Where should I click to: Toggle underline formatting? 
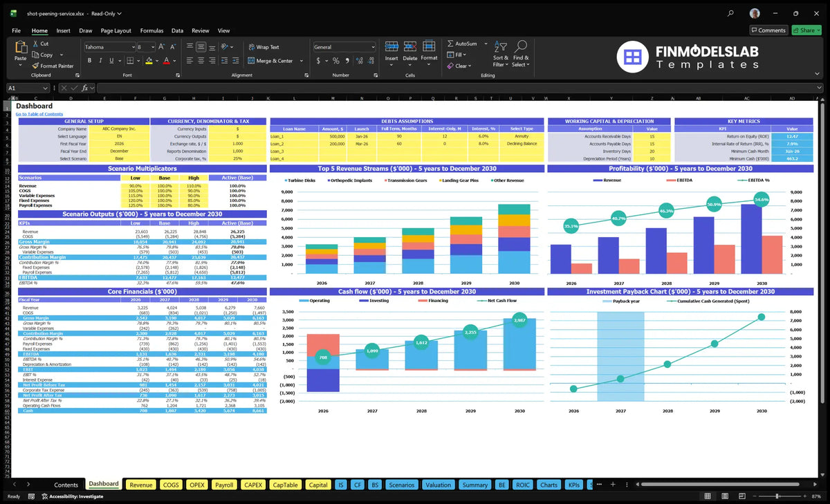coord(112,61)
